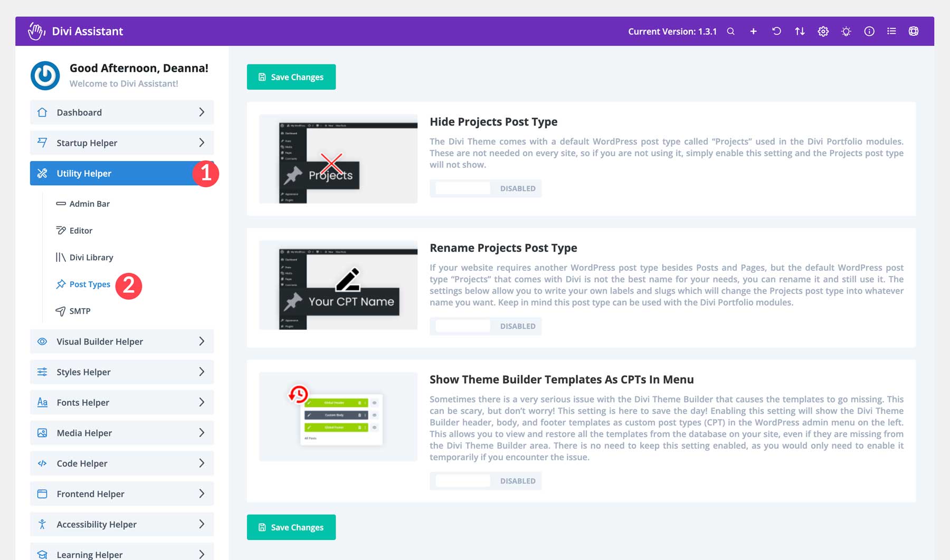Toggle Show Theme Builder Templates As CPTs
This screenshot has width=950, height=560.
pos(462,480)
